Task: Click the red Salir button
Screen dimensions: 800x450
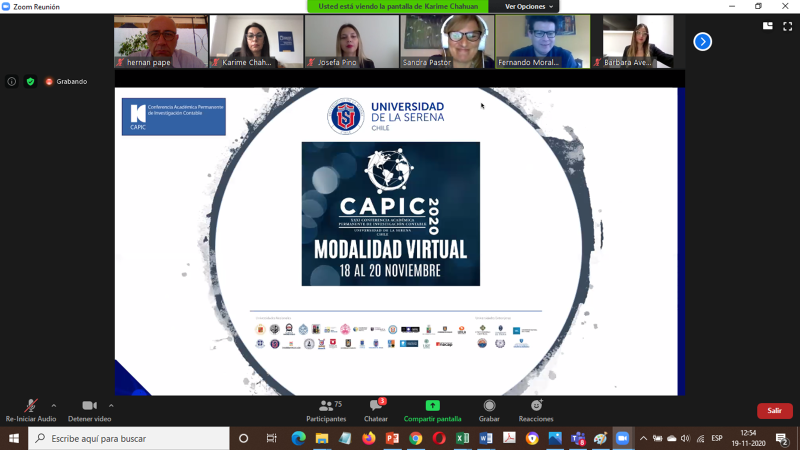Action: 774,411
